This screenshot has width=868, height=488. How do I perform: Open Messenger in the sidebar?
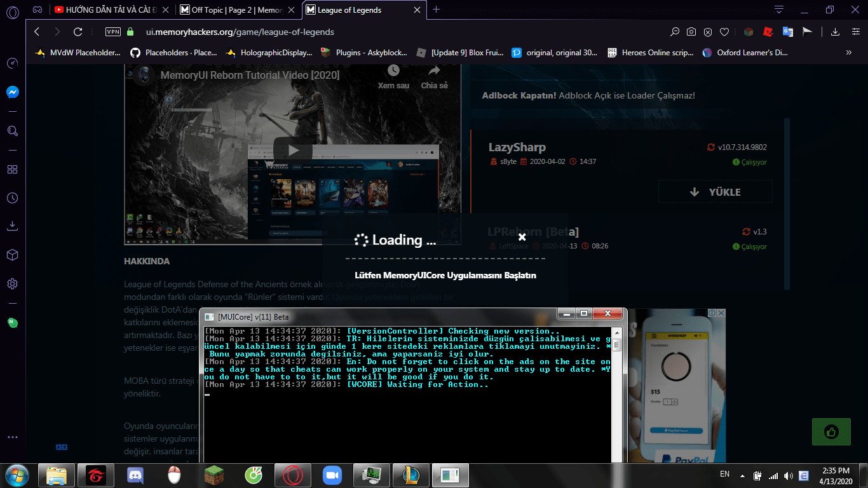point(12,92)
